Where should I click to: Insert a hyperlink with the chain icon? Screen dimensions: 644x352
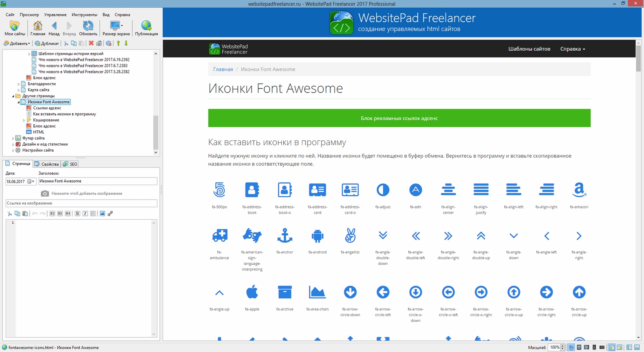pos(110,214)
